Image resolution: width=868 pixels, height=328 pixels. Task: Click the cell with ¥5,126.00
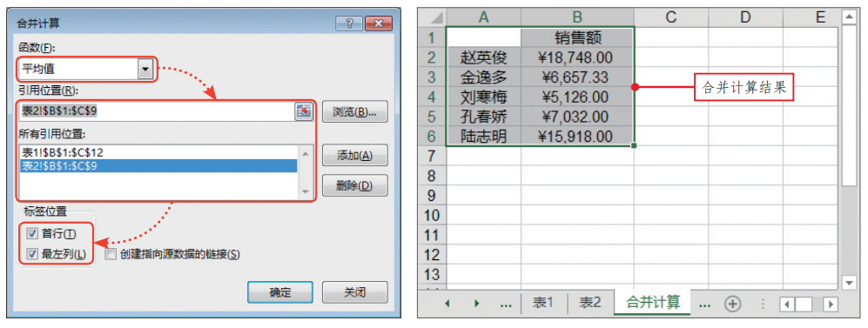pos(577,97)
